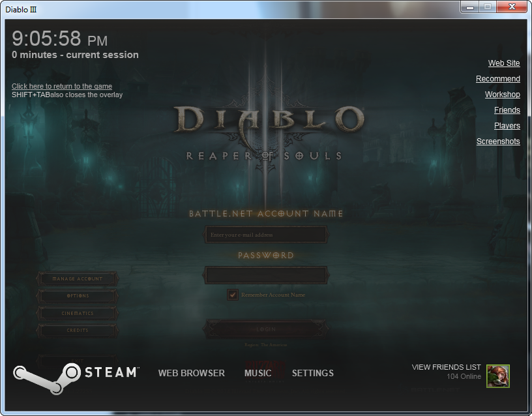Click the Options button
532x416 pixels.
[78, 296]
